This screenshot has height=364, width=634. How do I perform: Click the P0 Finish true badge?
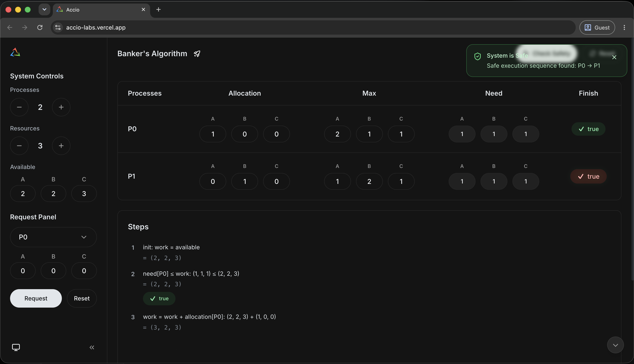coord(589,129)
